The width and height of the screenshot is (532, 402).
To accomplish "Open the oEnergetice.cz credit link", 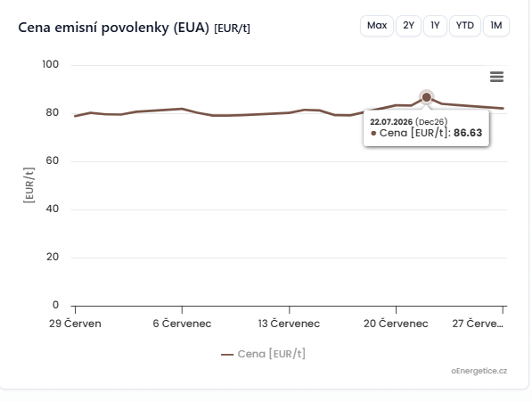I will pos(479,371).
